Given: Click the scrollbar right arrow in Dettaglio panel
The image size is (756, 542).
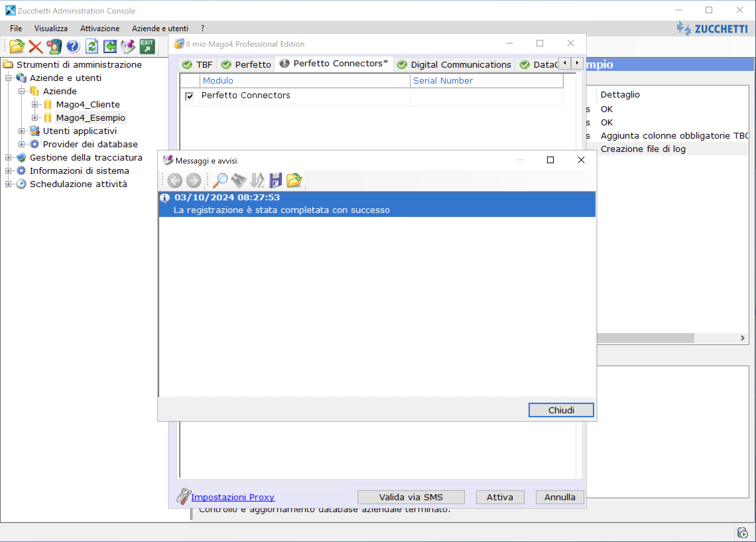Looking at the screenshot, I should 743,338.
